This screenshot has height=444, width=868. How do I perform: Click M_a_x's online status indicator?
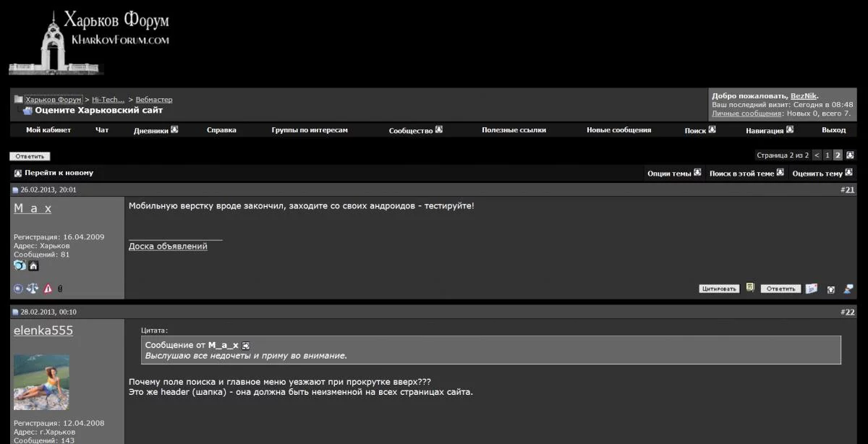(18, 289)
